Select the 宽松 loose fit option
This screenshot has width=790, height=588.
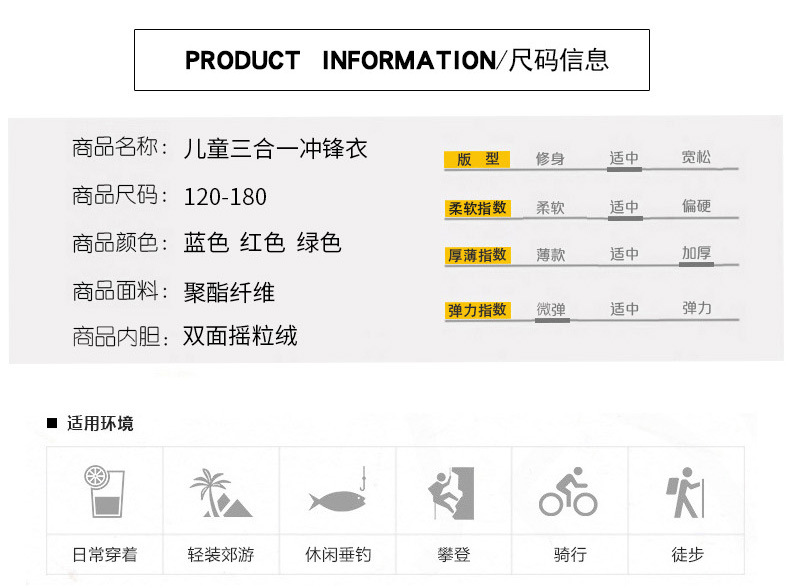(696, 158)
